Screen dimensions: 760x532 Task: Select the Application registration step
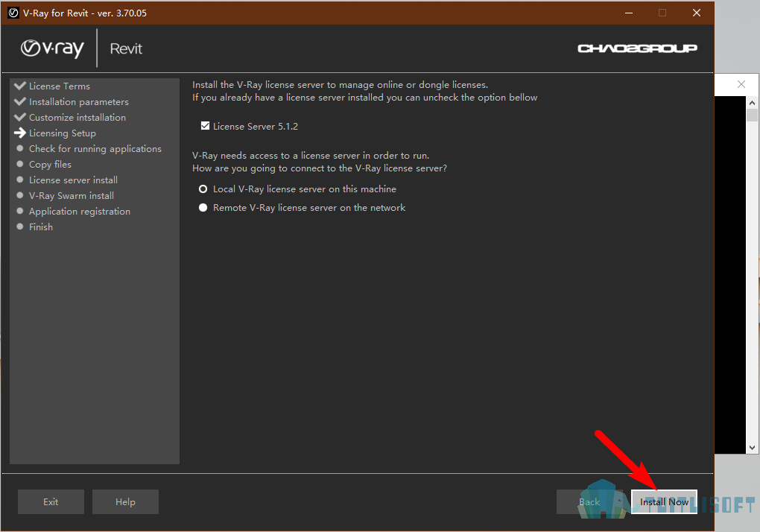[80, 212]
